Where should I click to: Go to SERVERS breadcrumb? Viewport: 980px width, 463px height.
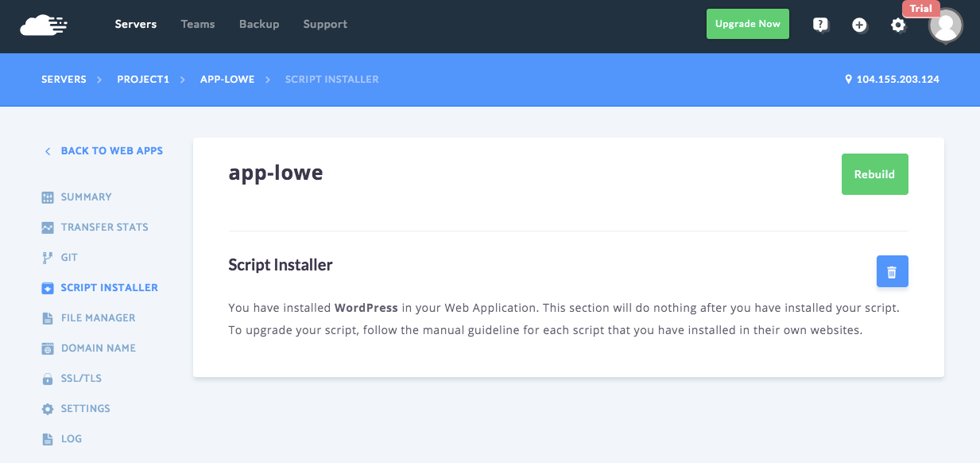click(64, 80)
